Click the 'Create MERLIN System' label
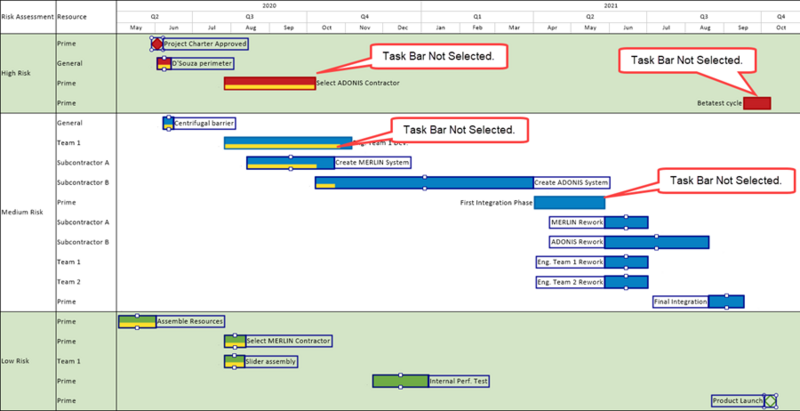 point(373,163)
